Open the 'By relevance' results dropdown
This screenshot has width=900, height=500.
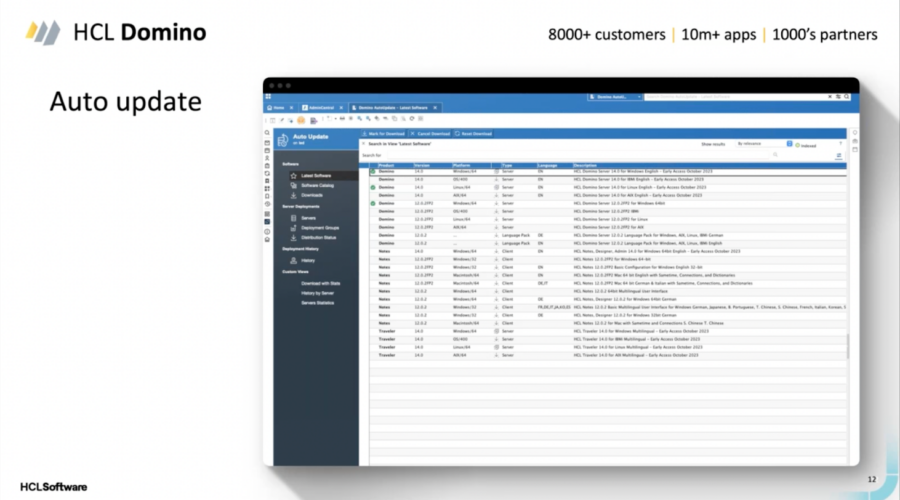[764, 144]
